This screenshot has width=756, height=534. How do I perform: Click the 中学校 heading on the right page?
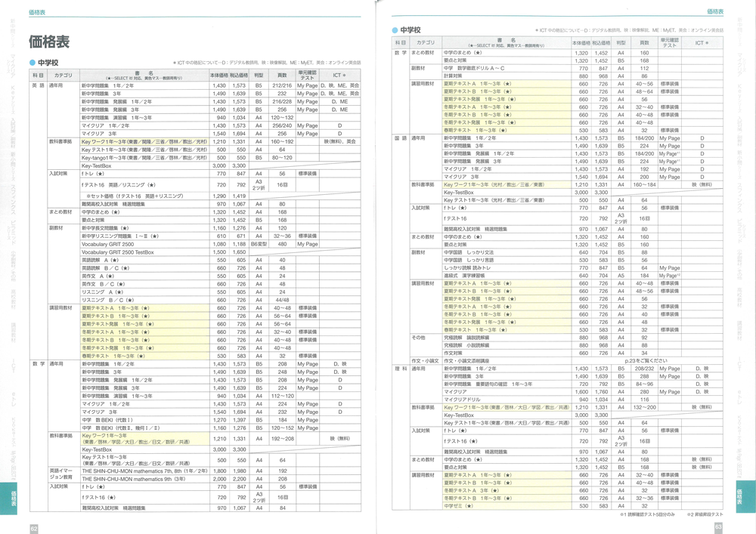[x=407, y=30]
